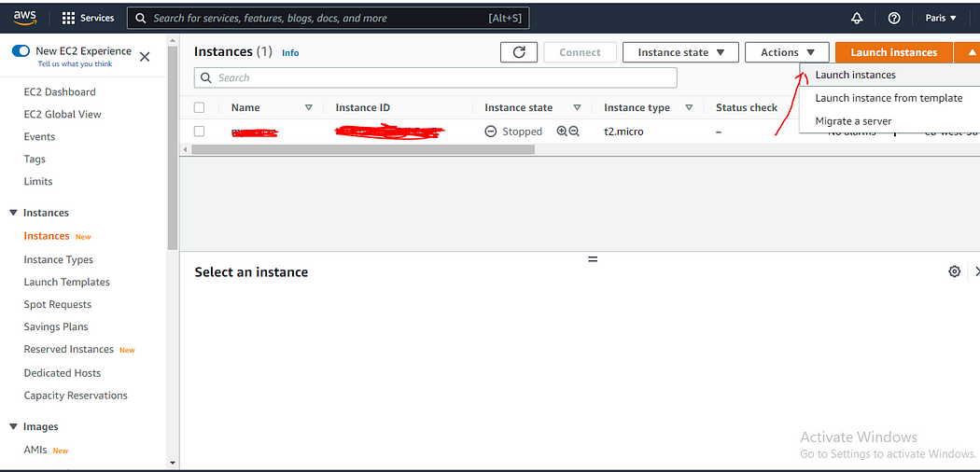
Task: Open Instance Types
Action: tap(58, 259)
